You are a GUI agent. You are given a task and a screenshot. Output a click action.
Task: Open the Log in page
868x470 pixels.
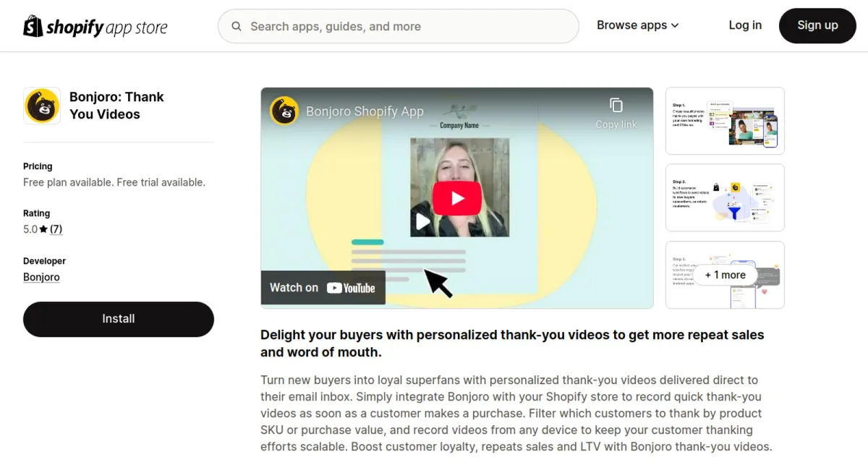point(745,25)
